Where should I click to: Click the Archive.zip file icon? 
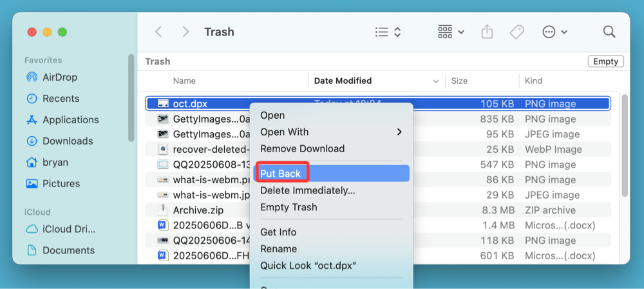[163, 210]
